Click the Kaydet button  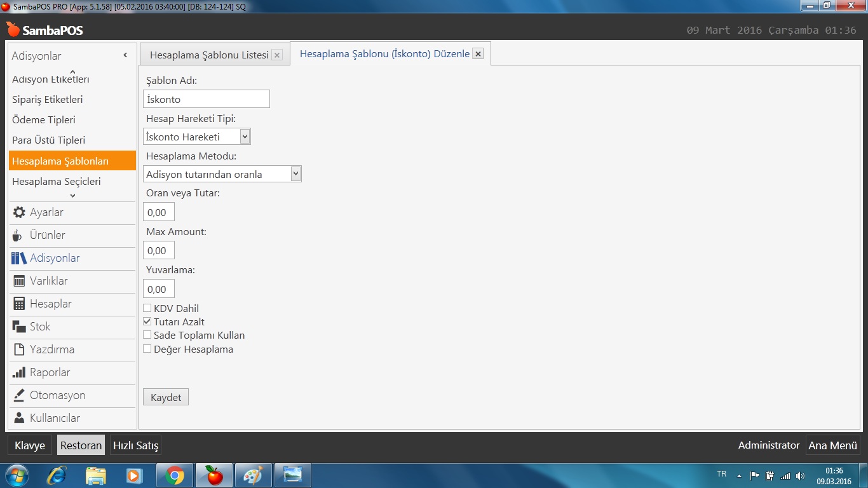pos(166,397)
